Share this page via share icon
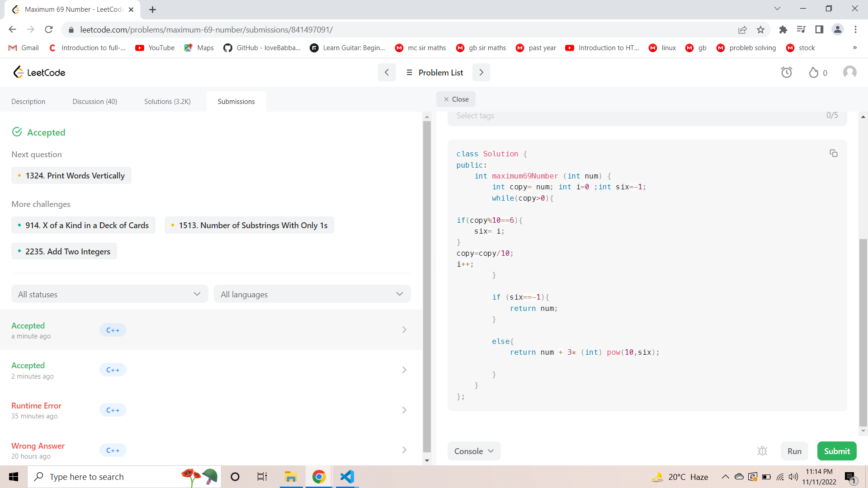Image resolution: width=868 pixels, height=488 pixels. (x=742, y=29)
